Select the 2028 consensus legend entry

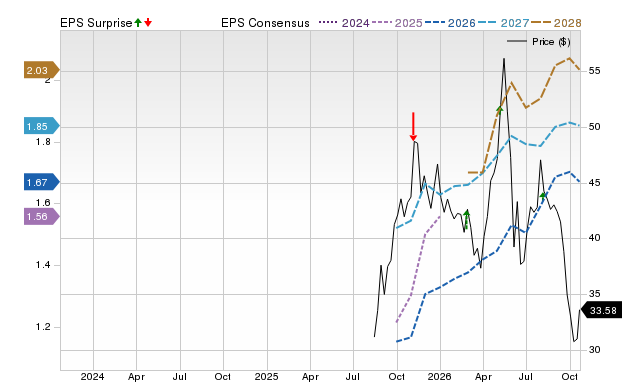click(x=556, y=23)
